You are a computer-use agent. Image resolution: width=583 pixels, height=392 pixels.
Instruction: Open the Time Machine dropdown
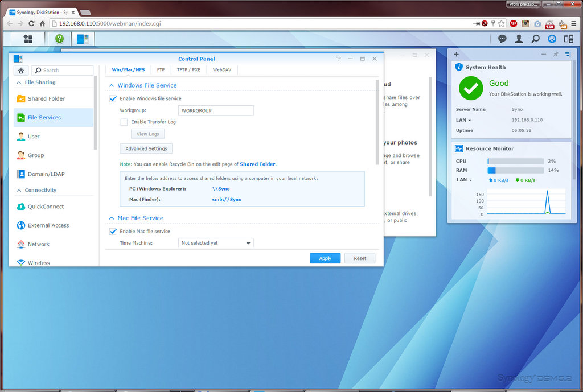click(x=216, y=243)
